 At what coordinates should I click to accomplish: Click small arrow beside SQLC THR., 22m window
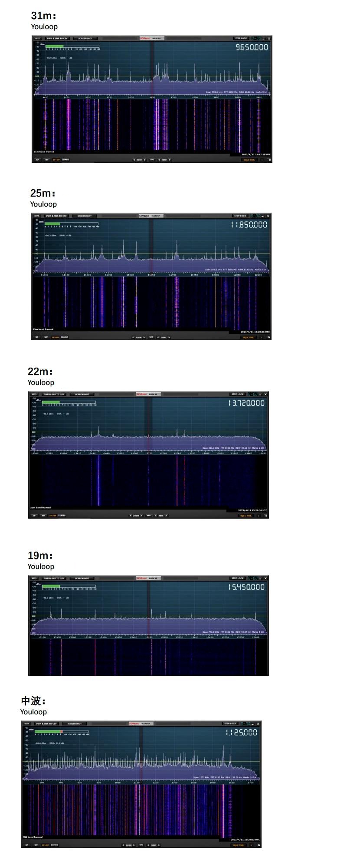[259, 516]
